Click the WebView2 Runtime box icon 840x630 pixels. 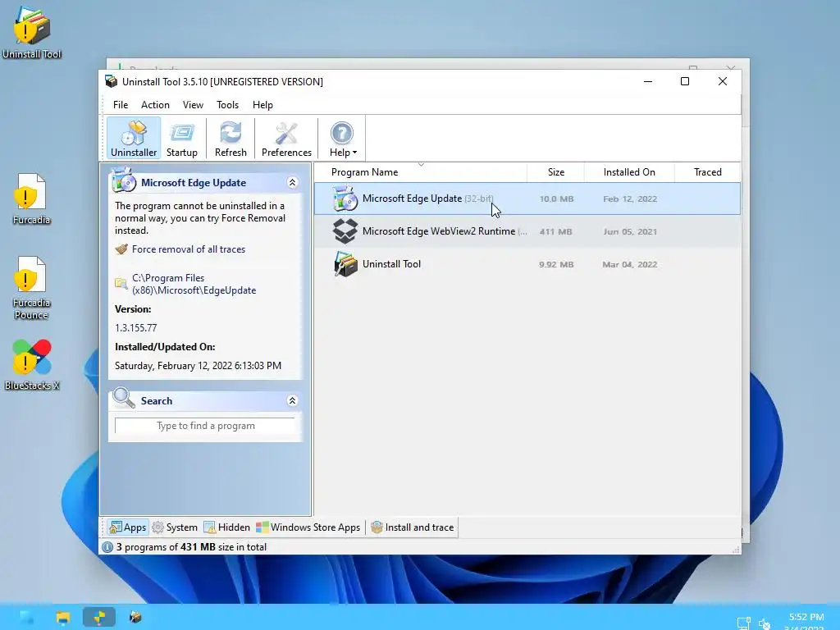coord(345,231)
